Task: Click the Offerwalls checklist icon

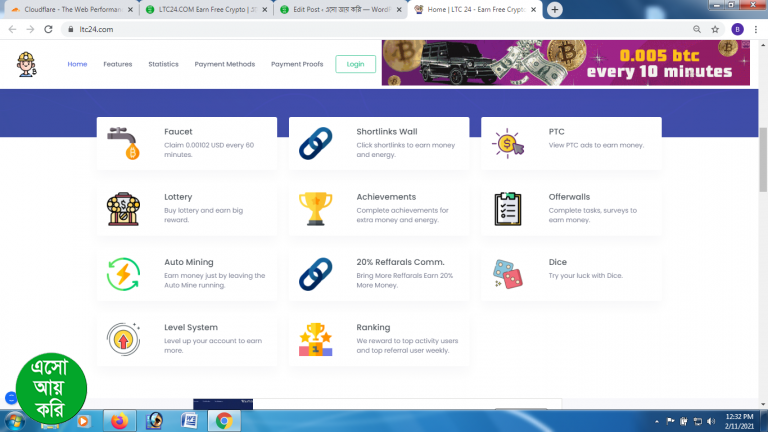Action: click(508, 209)
